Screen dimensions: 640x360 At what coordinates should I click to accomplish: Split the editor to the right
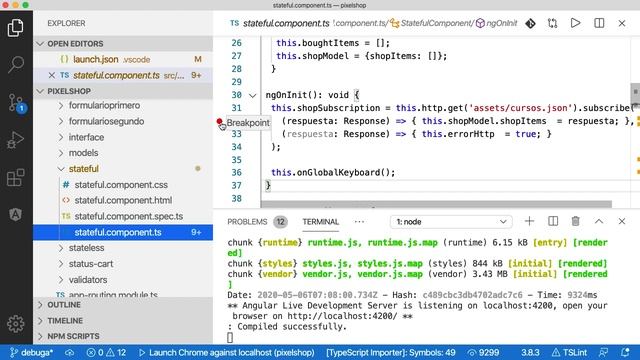599,23
